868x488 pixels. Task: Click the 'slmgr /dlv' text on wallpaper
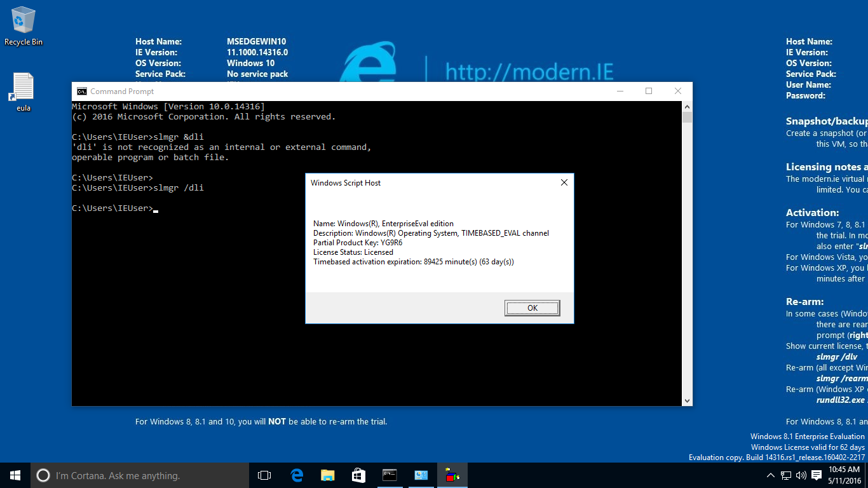(837, 356)
